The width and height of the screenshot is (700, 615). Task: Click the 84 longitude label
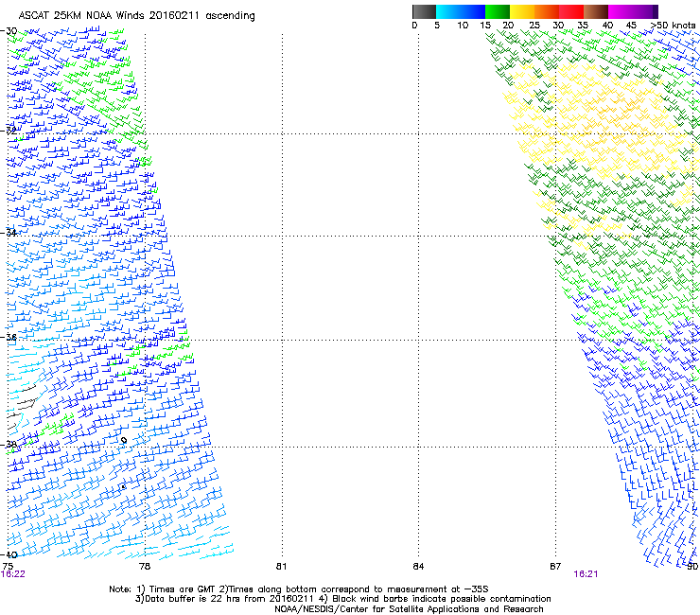point(418,567)
